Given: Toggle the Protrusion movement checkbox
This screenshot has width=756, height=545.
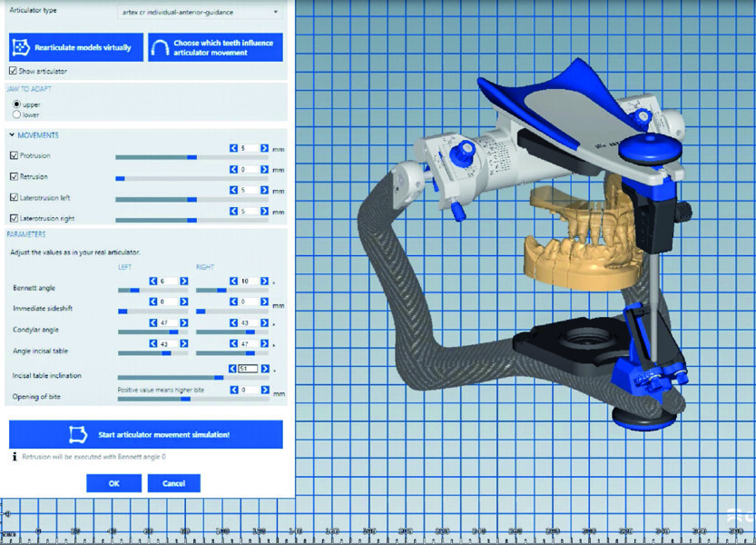Looking at the screenshot, I should 13,155.
